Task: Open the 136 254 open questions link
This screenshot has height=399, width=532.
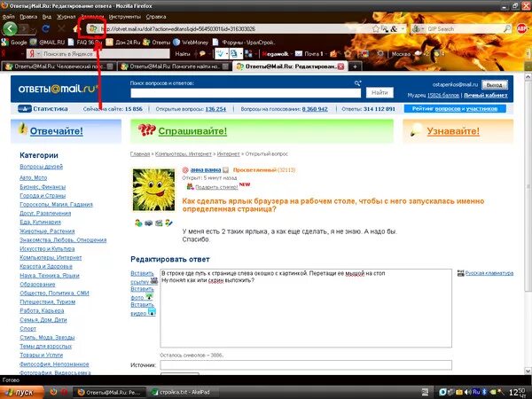Action: click(215, 109)
